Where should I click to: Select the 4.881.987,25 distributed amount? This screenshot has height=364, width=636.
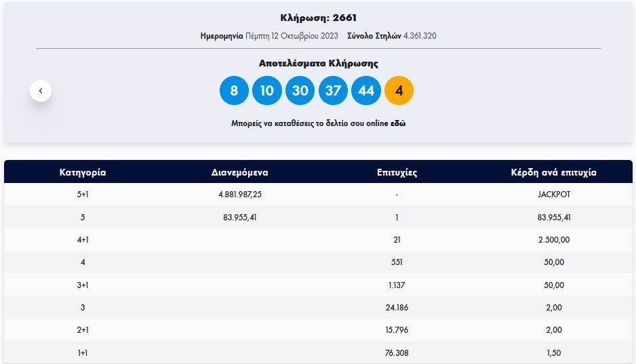click(239, 195)
